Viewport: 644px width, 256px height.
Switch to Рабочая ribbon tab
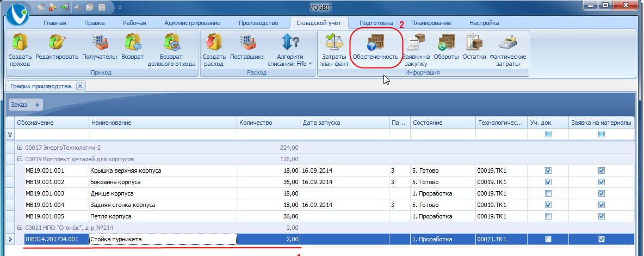pos(135,23)
